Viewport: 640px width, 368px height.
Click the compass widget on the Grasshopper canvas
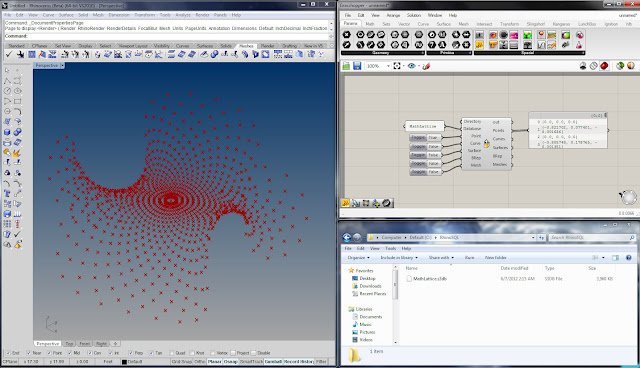628,197
